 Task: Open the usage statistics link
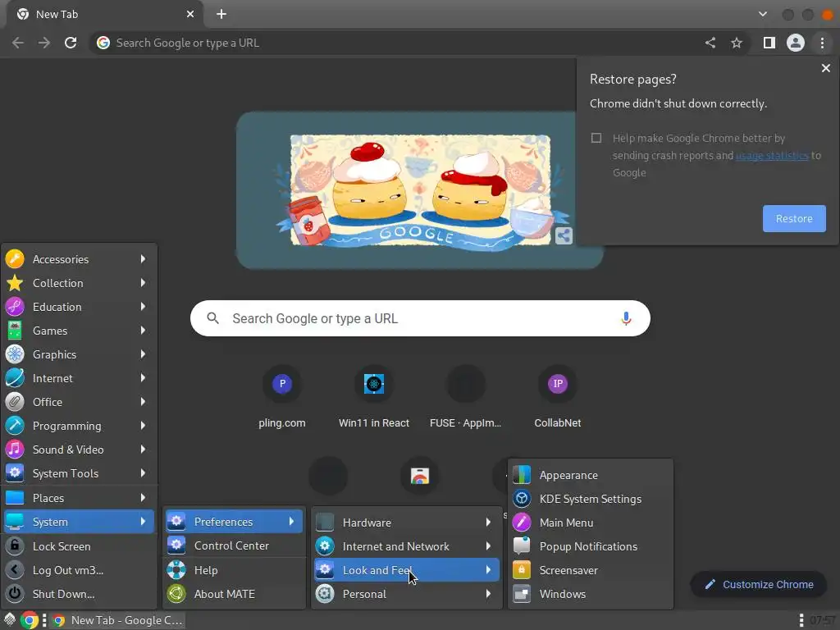click(x=772, y=155)
